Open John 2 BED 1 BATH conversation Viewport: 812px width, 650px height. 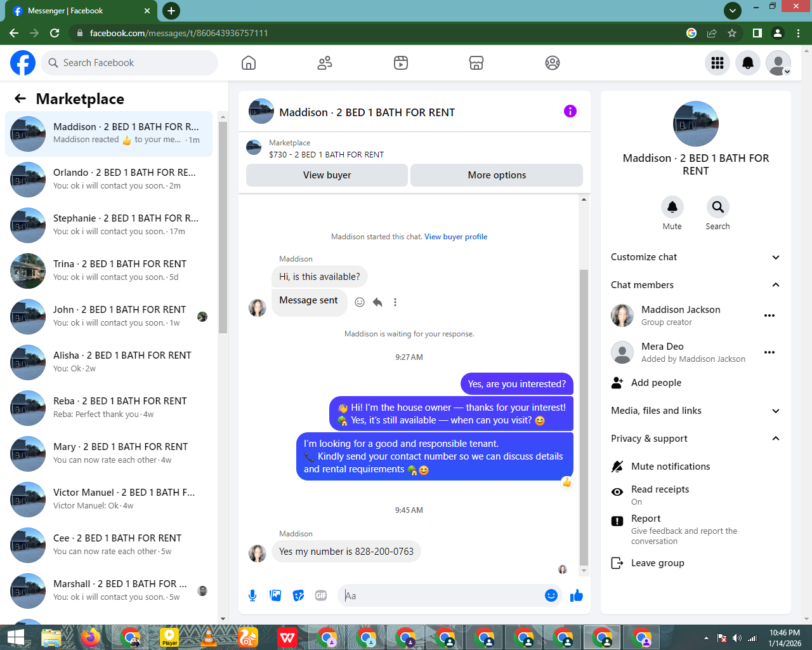tap(108, 317)
